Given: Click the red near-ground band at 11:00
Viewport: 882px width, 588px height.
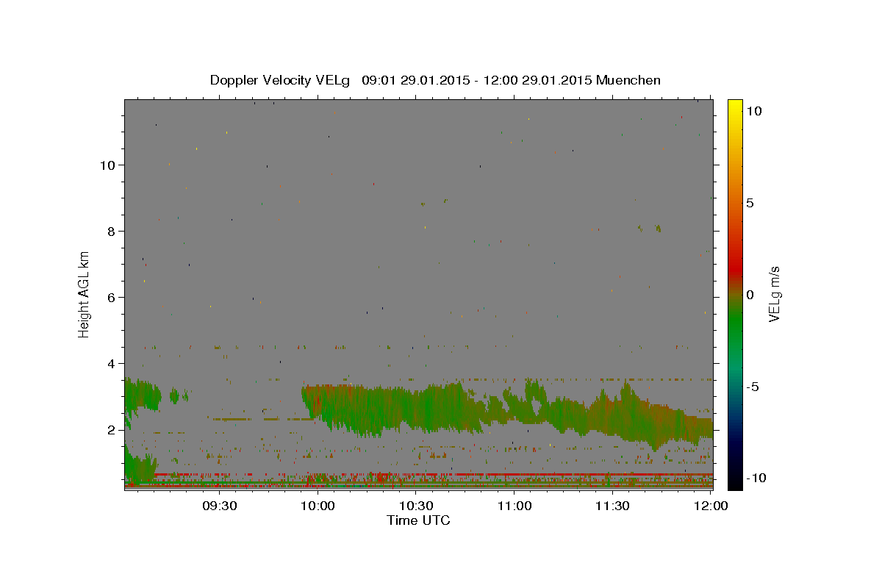Looking at the screenshot, I should click(514, 474).
